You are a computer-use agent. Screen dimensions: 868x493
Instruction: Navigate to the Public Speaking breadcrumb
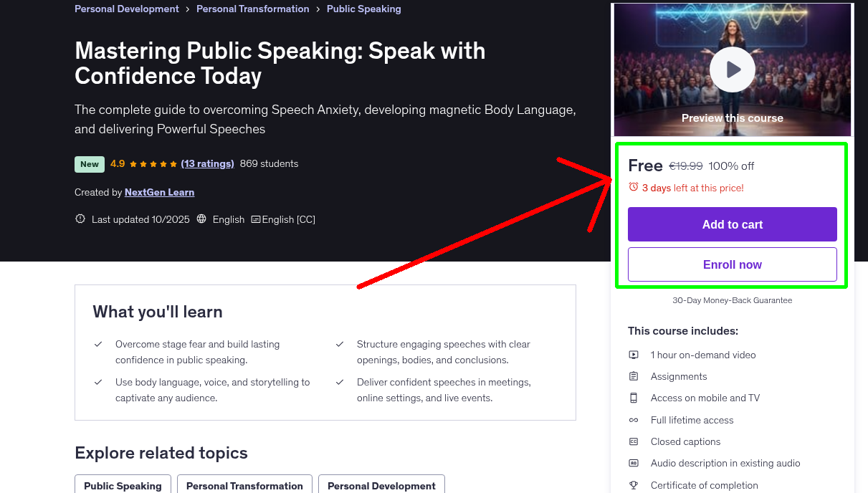[363, 9]
